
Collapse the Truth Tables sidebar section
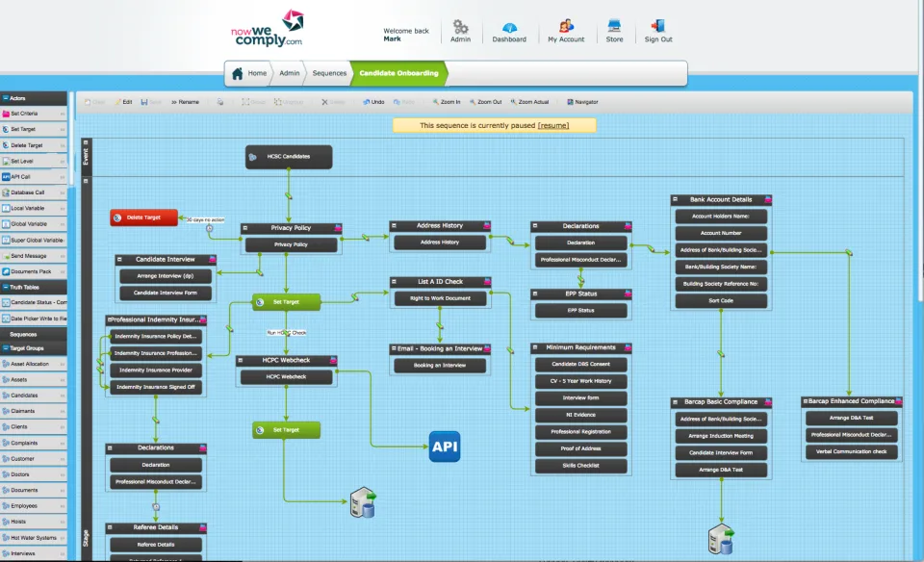point(6,288)
